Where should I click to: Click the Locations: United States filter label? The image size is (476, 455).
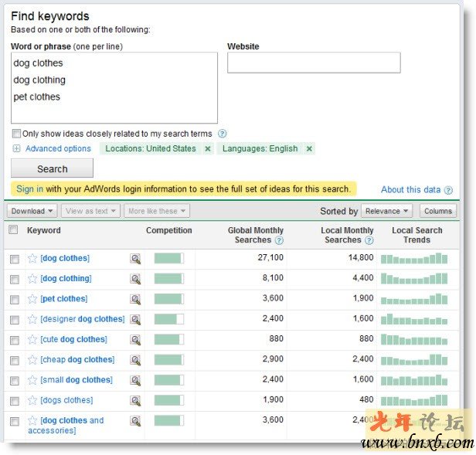(x=151, y=149)
